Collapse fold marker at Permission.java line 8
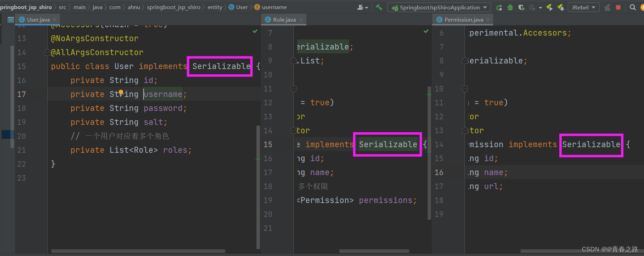Screen dimensions: 644x256 pos(465,61)
